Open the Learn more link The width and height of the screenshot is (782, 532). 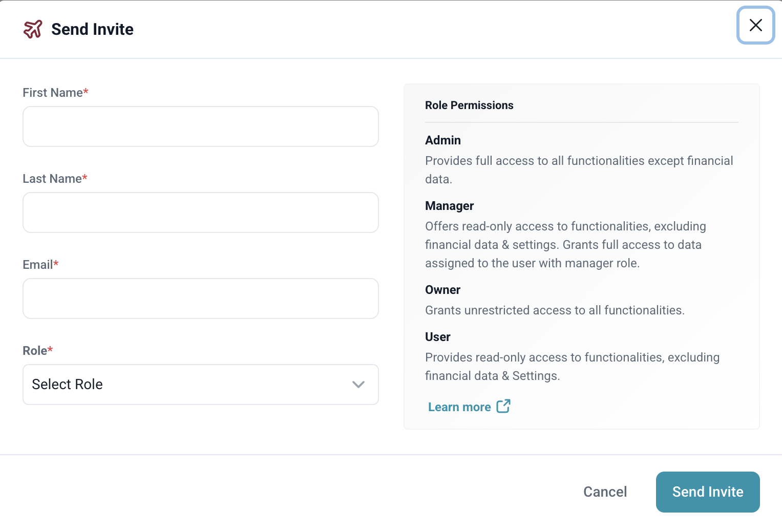tap(459, 407)
